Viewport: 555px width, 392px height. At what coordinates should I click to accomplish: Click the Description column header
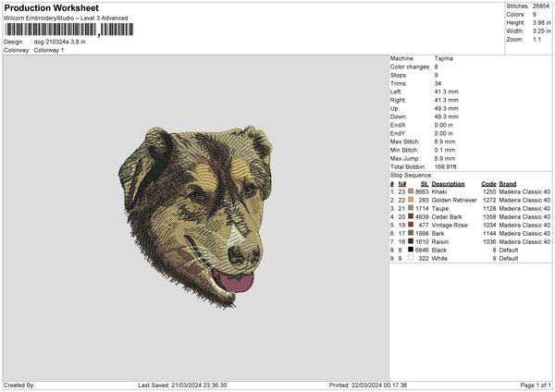[x=448, y=183]
